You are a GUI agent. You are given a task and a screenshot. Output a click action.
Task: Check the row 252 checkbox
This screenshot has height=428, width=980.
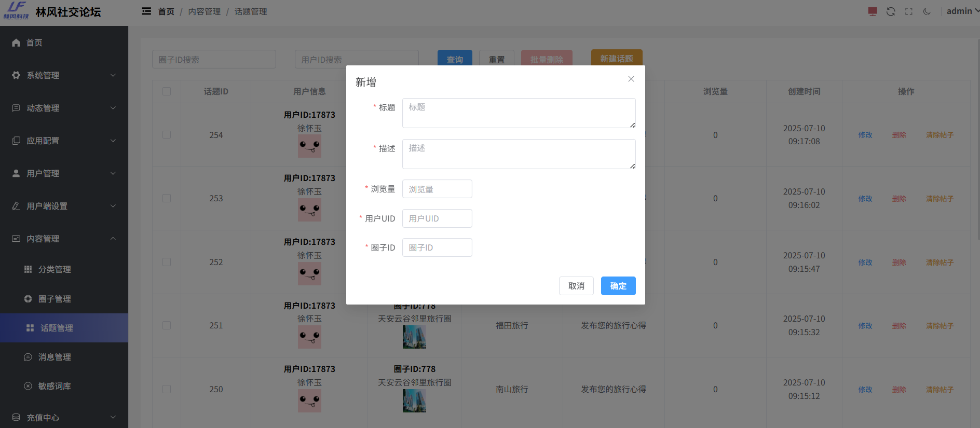[x=167, y=262]
